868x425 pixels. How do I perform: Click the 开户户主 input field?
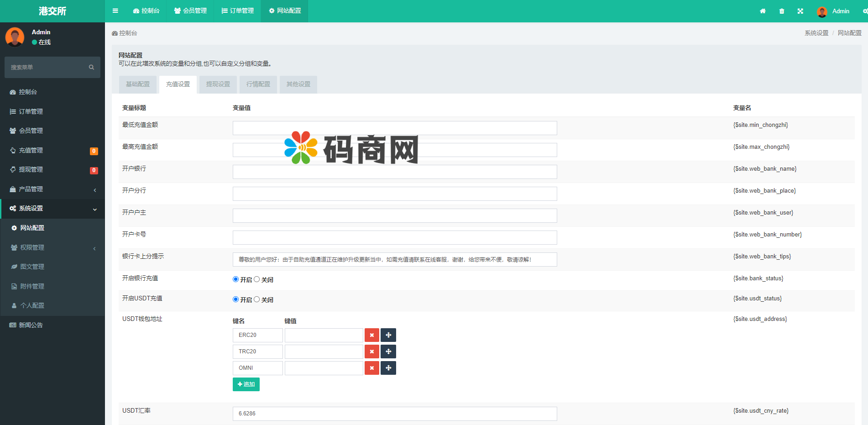tap(395, 216)
